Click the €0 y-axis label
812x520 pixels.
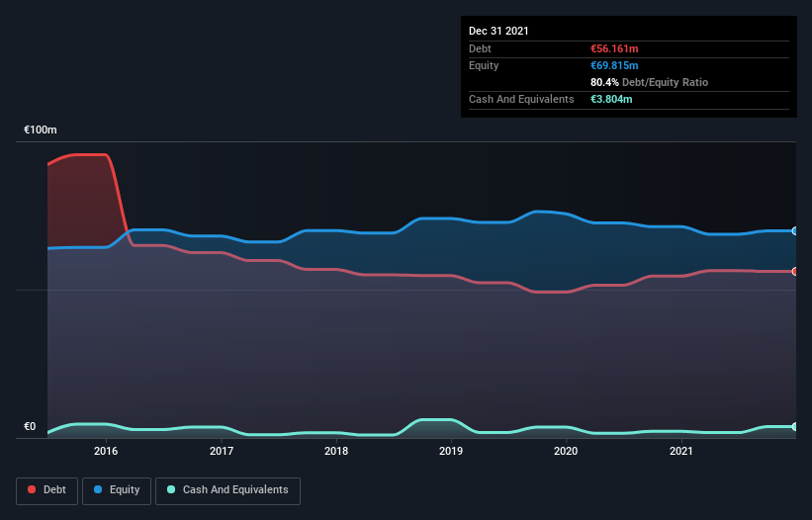pyautogui.click(x=30, y=426)
